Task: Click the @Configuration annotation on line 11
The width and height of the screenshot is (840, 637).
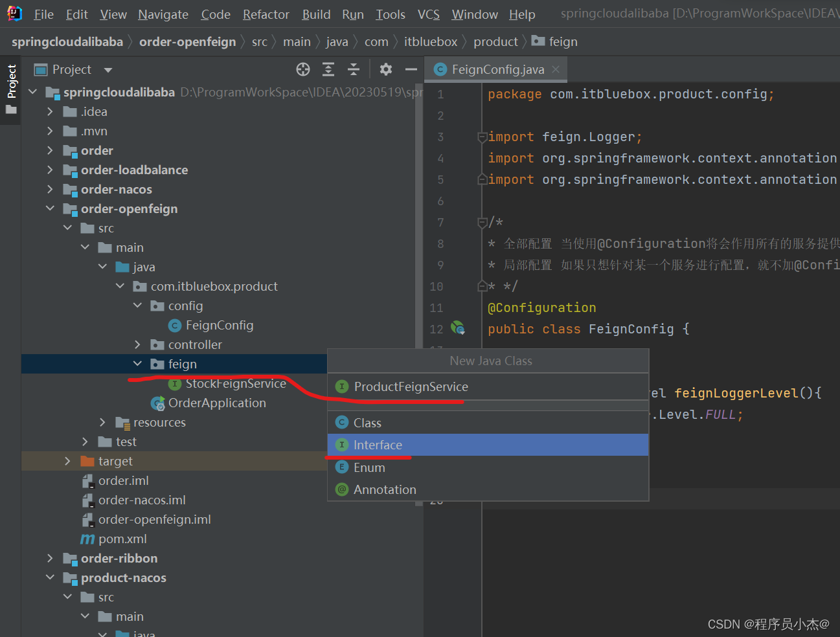Action: 541,307
